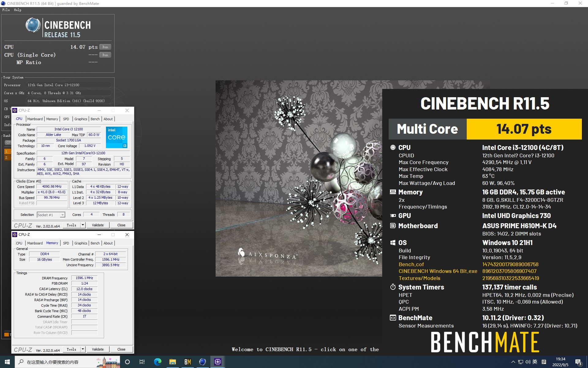This screenshot has width=588, height=368.
Task: Click Tools button in upper CPU-Z window
Action: [71, 225]
